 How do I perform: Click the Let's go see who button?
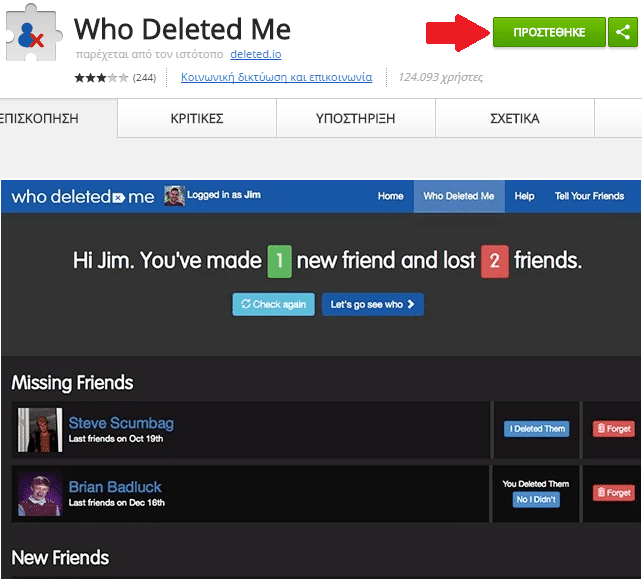tap(373, 304)
